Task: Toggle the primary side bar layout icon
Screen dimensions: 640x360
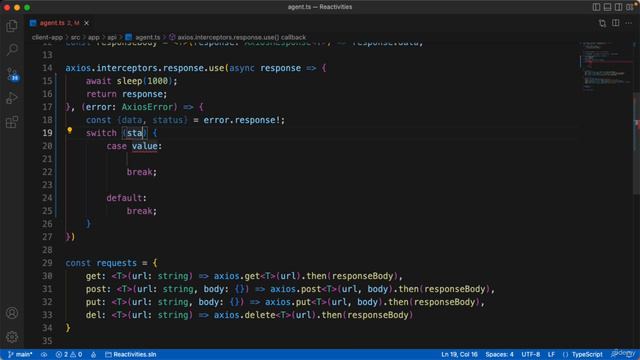Action: 596,7
